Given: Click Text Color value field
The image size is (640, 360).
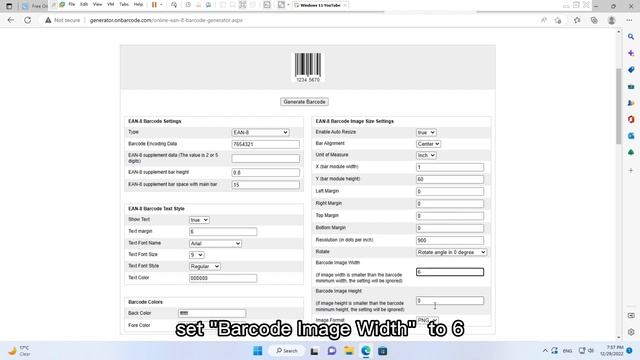Looking at the screenshot, I should tap(223, 278).
